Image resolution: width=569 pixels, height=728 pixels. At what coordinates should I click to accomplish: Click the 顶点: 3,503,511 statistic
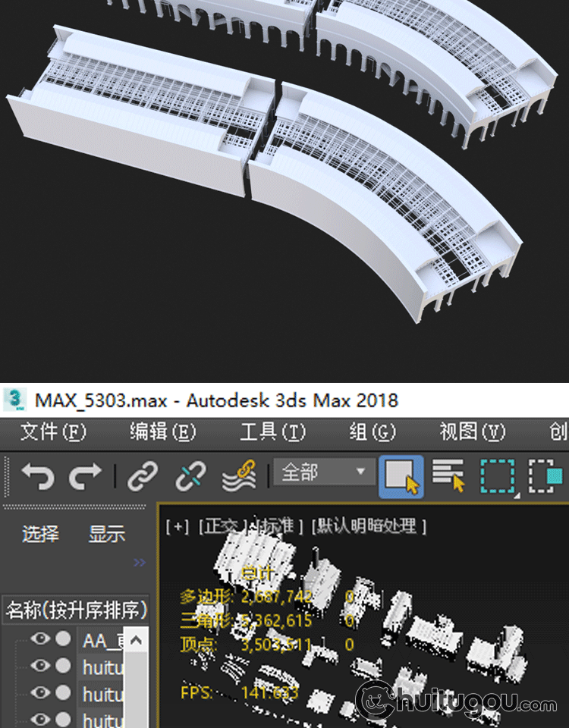[x=245, y=645]
